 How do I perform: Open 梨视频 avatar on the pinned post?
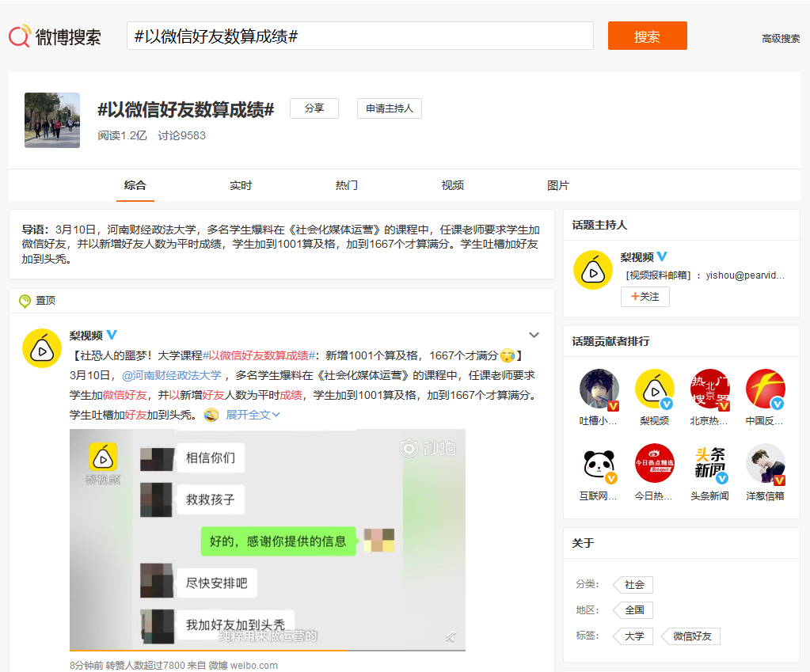[42, 348]
